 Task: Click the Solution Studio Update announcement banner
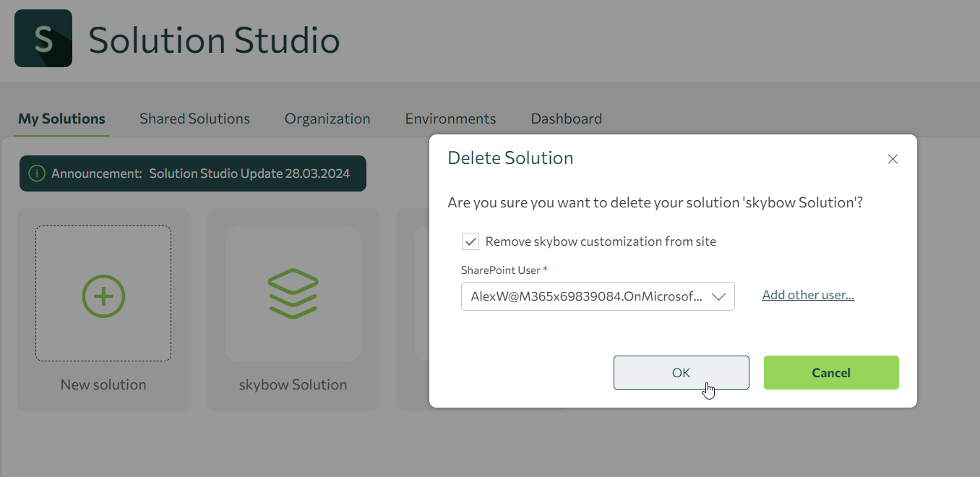pos(193,173)
